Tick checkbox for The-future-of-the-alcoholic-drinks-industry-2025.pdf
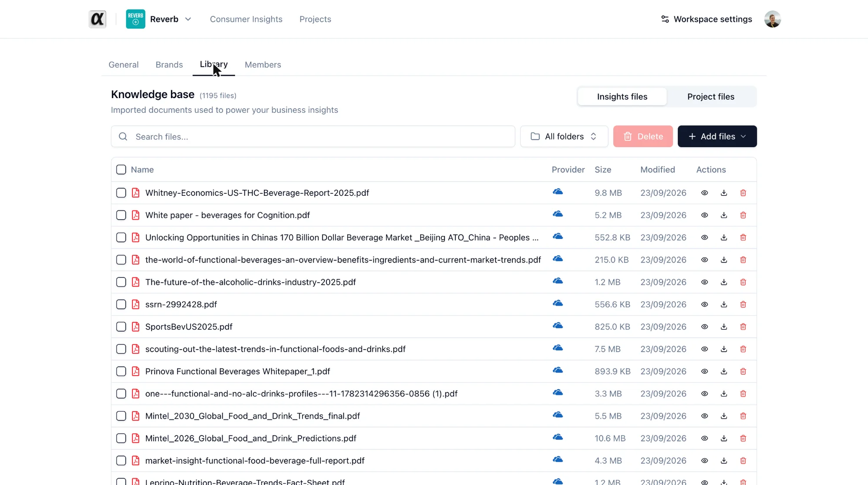The width and height of the screenshot is (868, 485). tap(121, 282)
